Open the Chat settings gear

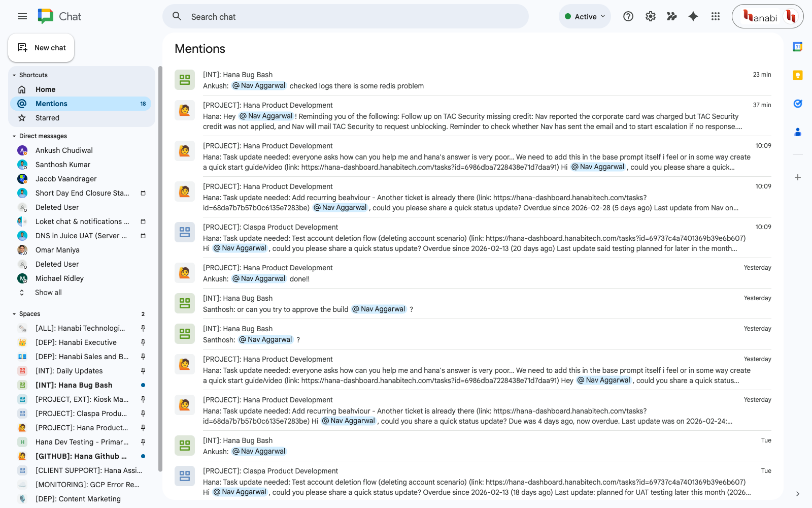[x=650, y=16]
